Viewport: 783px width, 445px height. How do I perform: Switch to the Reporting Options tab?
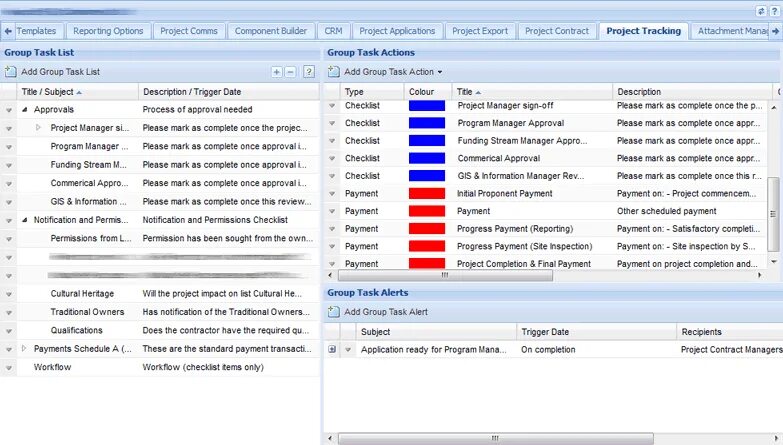pos(108,31)
